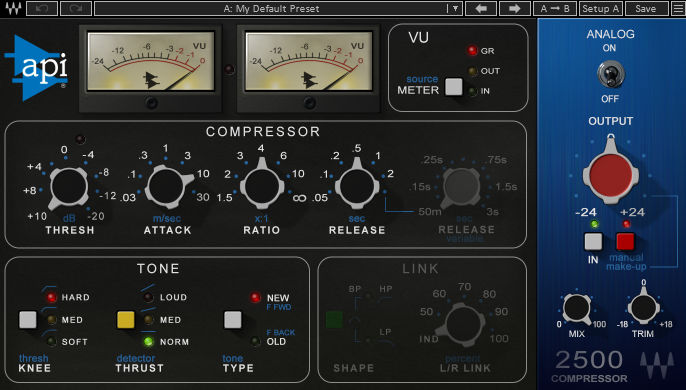The width and height of the screenshot is (686, 390).
Task: Click the Attack knob
Action: (x=167, y=187)
